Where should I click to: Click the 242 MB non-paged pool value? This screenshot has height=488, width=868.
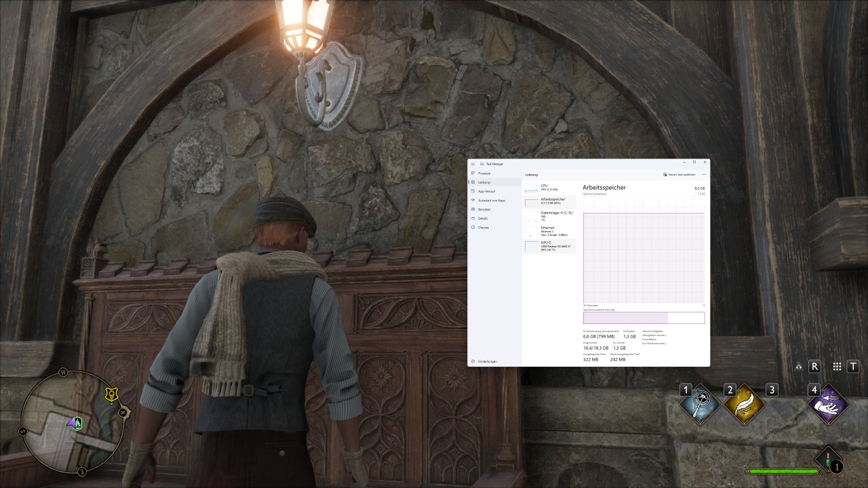[618, 359]
